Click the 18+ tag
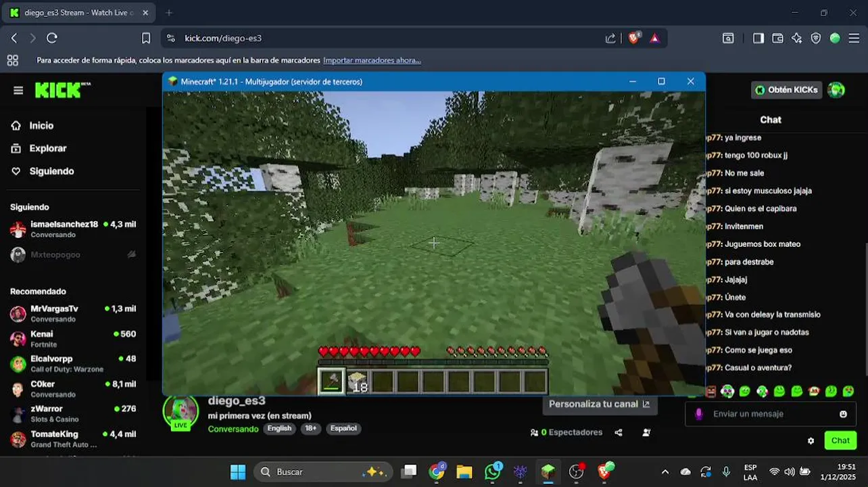 click(310, 428)
